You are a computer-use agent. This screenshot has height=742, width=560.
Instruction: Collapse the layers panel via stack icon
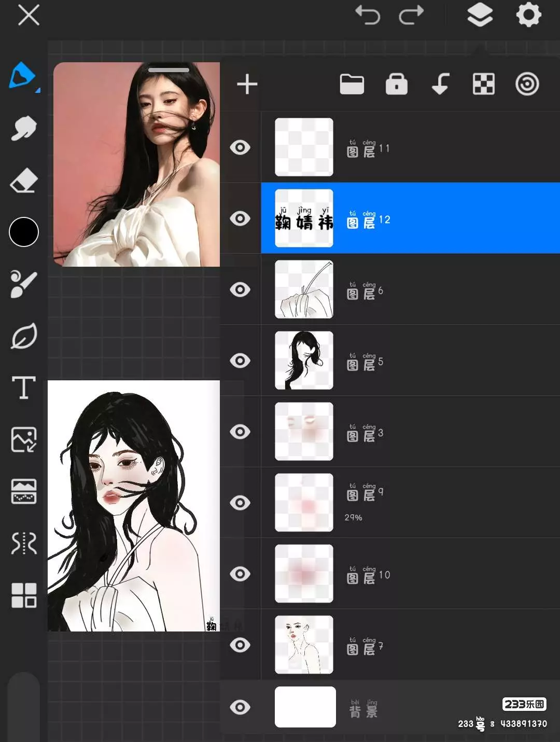pyautogui.click(x=480, y=15)
